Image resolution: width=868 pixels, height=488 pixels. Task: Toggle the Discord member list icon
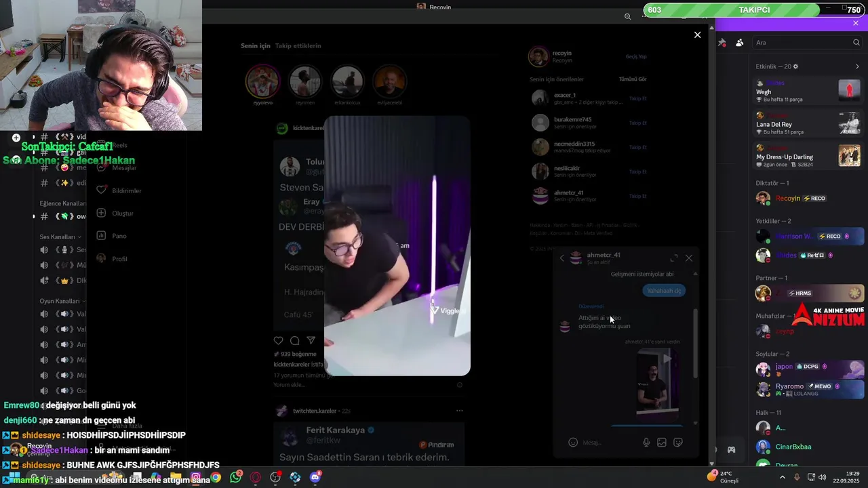coord(739,43)
